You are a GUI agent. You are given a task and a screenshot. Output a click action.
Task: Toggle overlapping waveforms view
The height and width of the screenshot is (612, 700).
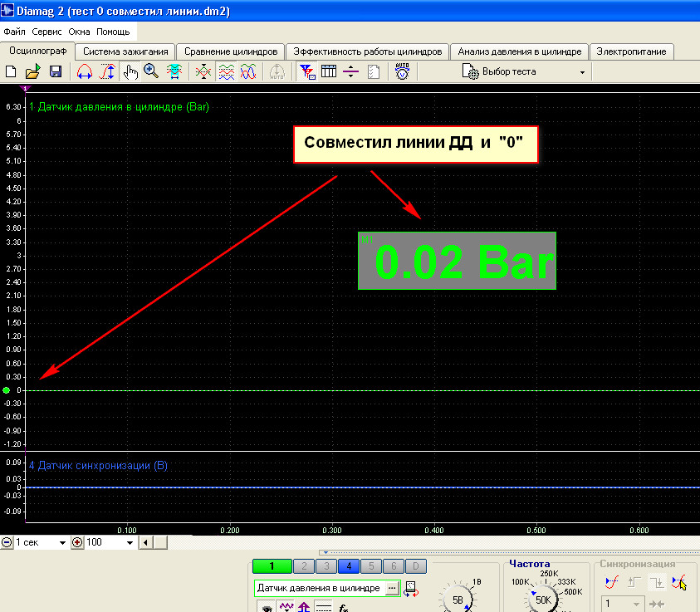click(x=248, y=71)
